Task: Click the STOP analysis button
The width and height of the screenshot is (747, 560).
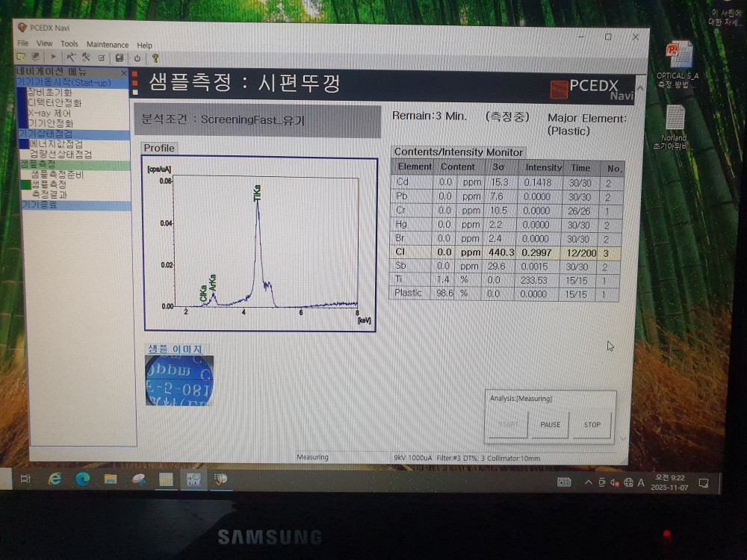Action: 592,424
